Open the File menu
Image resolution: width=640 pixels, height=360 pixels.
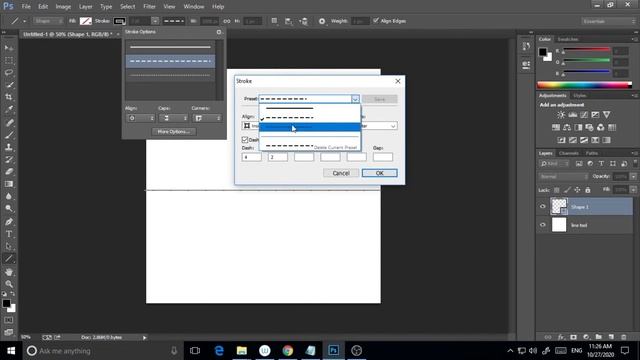pos(26,7)
